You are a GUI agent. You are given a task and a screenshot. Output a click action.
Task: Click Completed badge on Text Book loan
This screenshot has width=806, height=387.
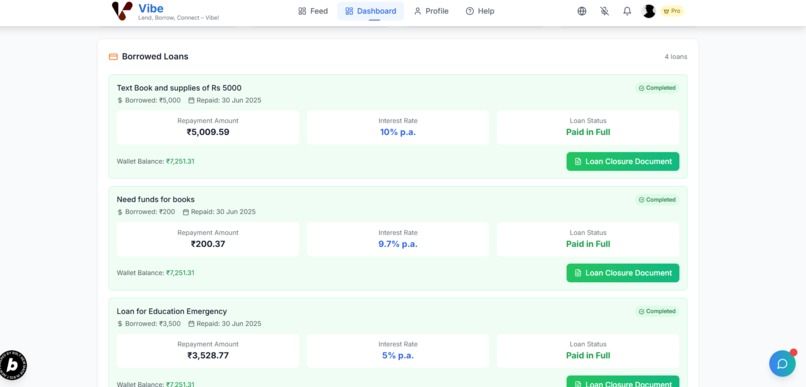point(657,88)
